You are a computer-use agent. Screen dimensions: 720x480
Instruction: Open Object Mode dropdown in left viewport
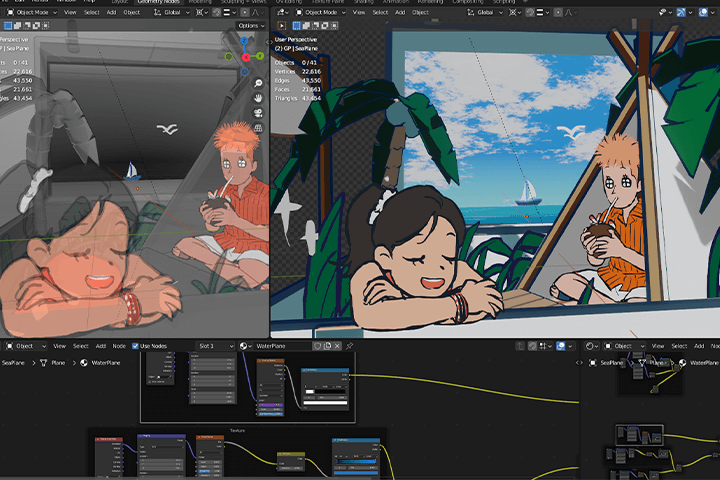point(31,12)
